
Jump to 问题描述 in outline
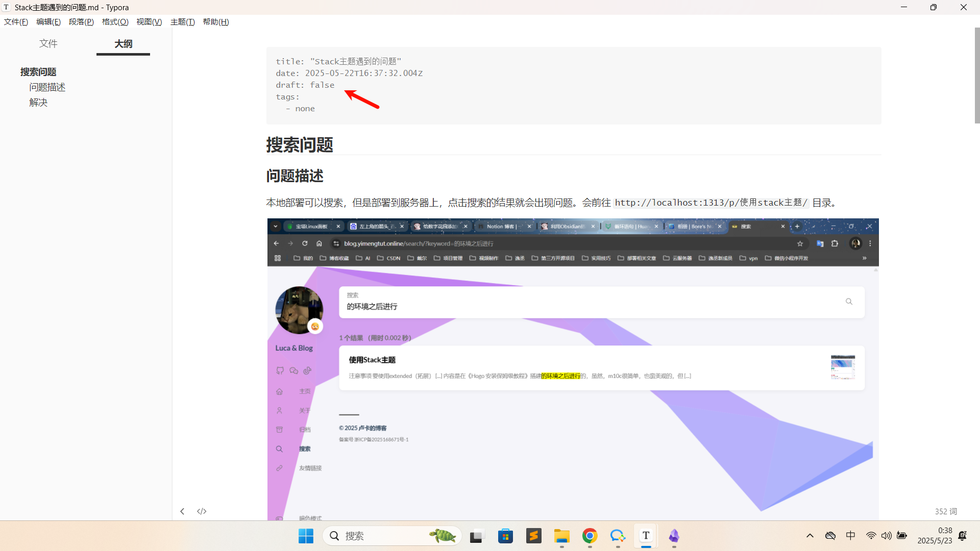pos(47,87)
